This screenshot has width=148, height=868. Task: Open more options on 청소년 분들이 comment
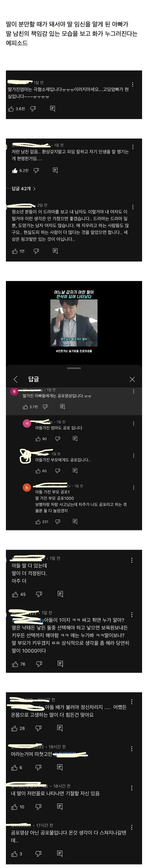pyautogui.click(x=133, y=207)
